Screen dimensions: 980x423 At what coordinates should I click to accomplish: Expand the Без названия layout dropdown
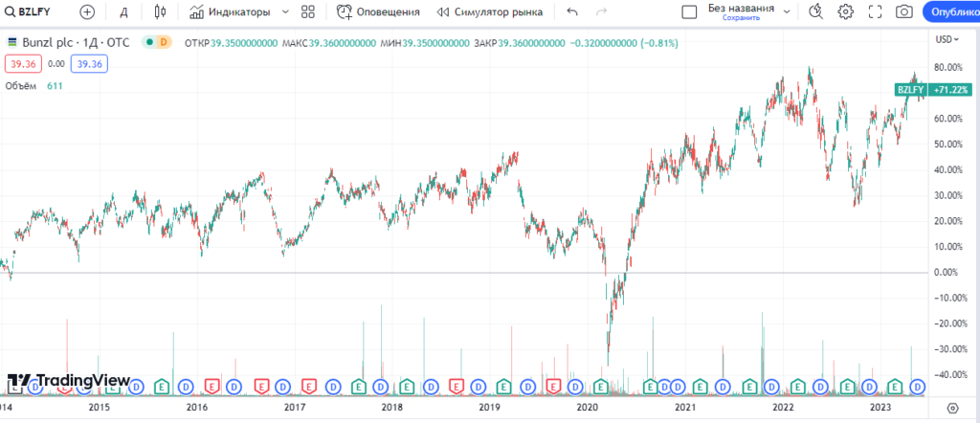click(787, 11)
